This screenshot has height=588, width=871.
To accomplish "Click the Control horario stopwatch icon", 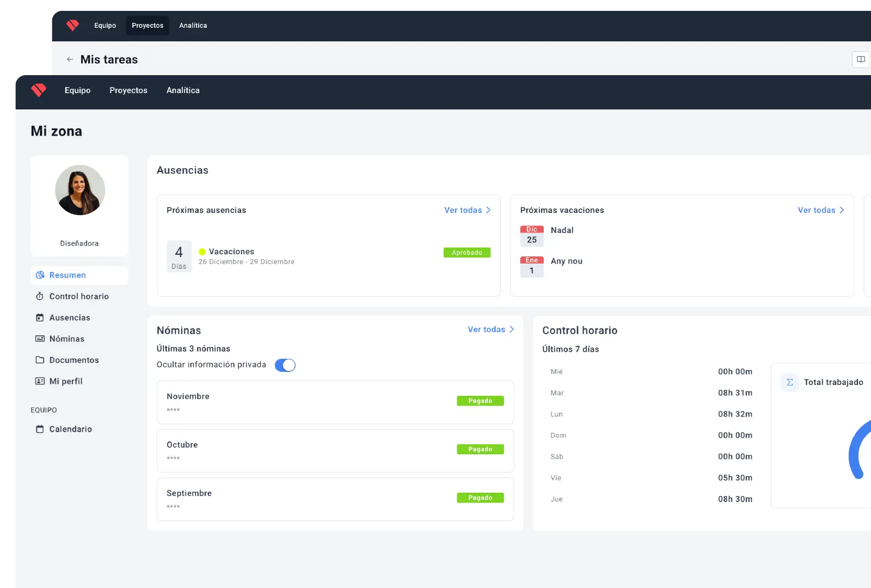I will pos(40,296).
